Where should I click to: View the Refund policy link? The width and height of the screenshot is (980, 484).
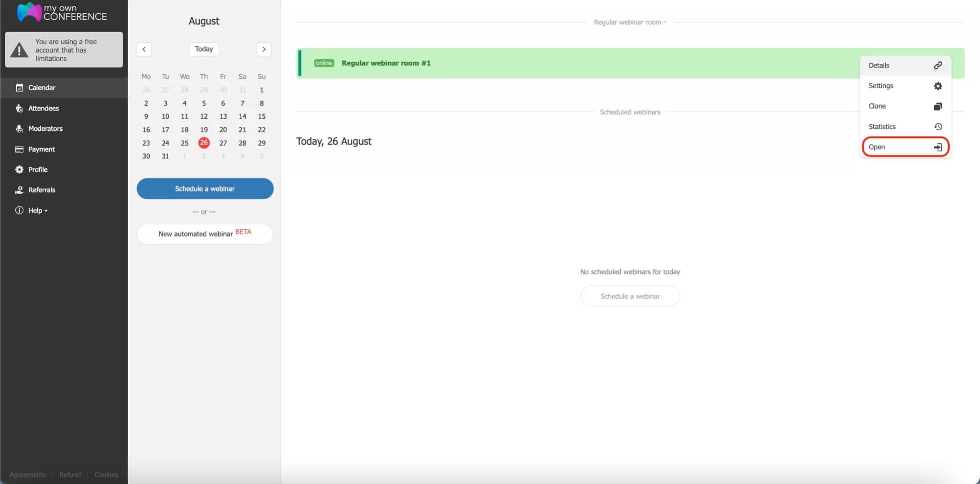coord(70,474)
